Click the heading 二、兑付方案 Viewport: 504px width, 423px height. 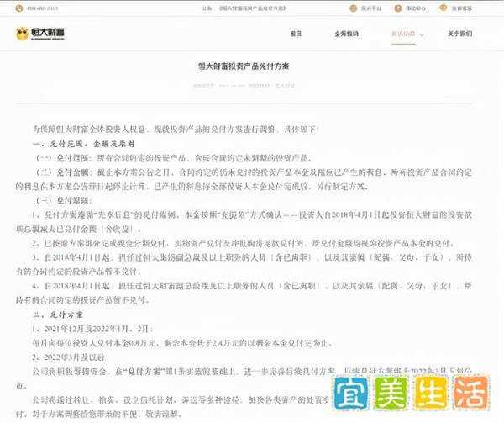[58, 315]
